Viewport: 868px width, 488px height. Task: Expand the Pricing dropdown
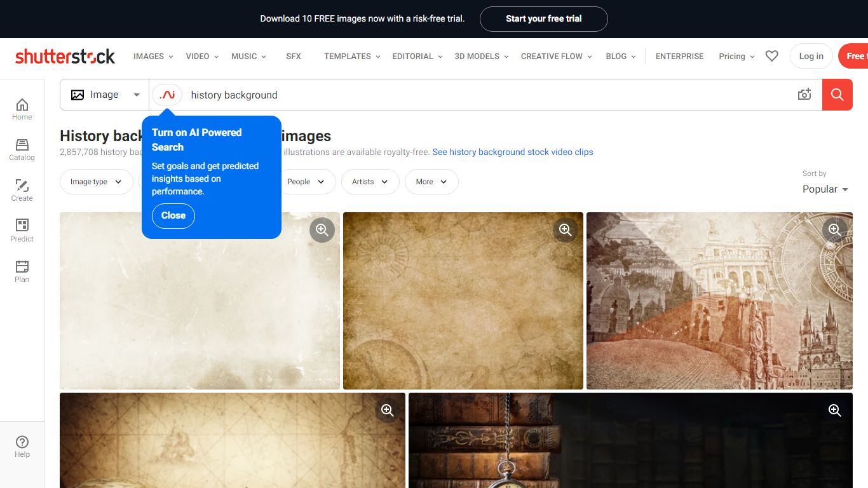[736, 57]
